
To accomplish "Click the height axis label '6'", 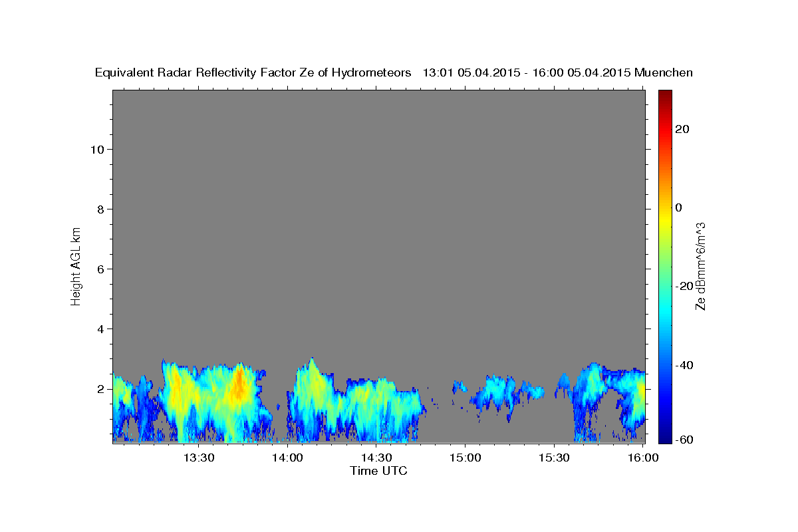I will click(100, 269).
